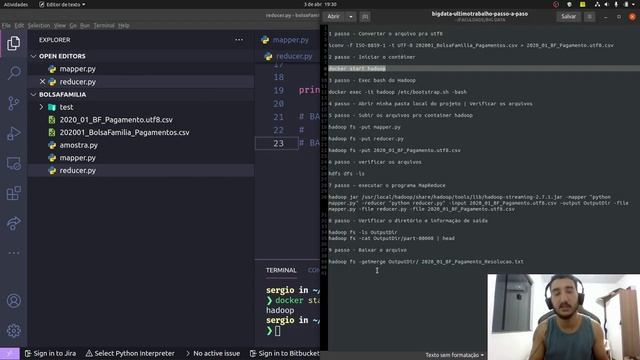Show additional activity bar views (three dots)
640x360 pixels.
click(13, 253)
